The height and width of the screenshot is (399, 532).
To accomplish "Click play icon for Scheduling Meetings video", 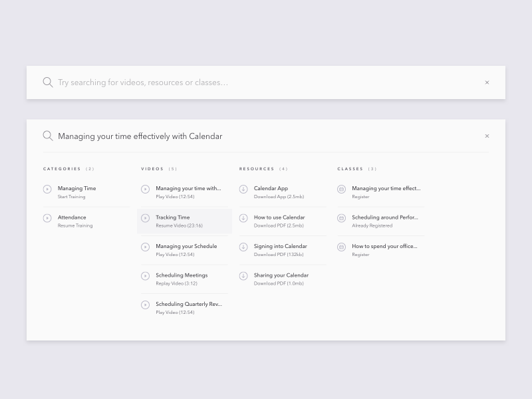I will pos(146,276).
